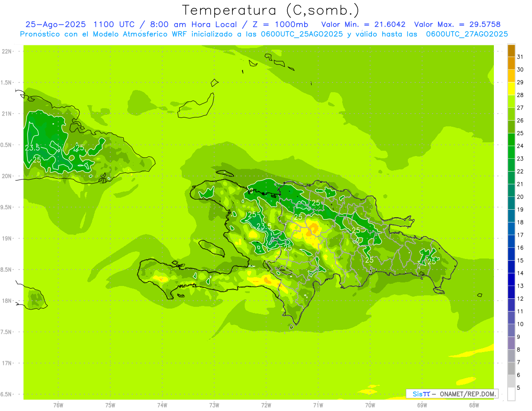This screenshot has width=532, height=411.
Task: Click the colorbar label "12"
Action: 520,299
